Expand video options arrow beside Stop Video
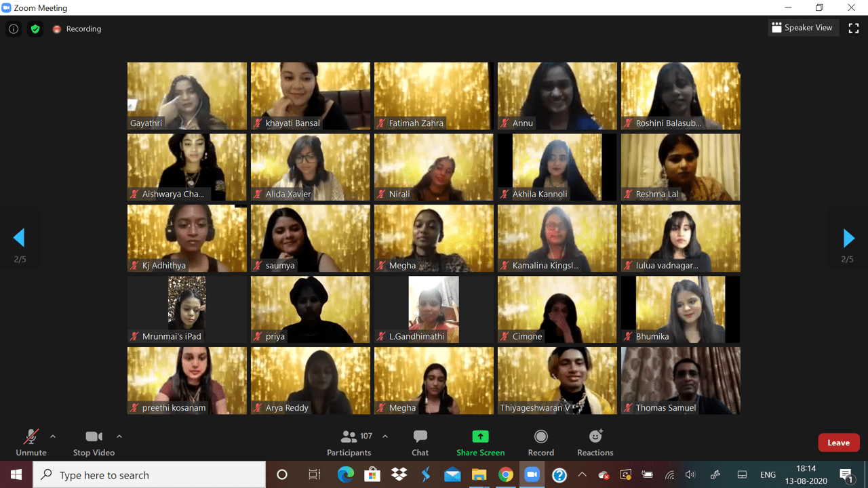 pos(119,436)
